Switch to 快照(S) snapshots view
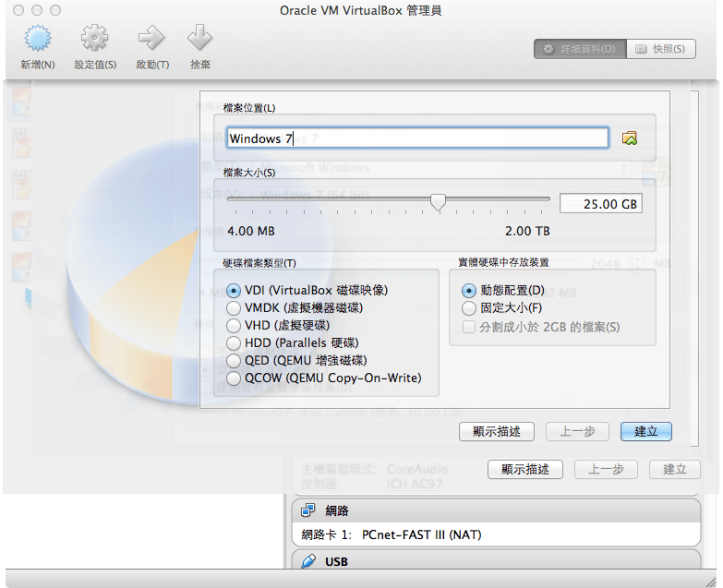Image resolution: width=723 pixels, height=588 pixels. pyautogui.click(x=661, y=49)
